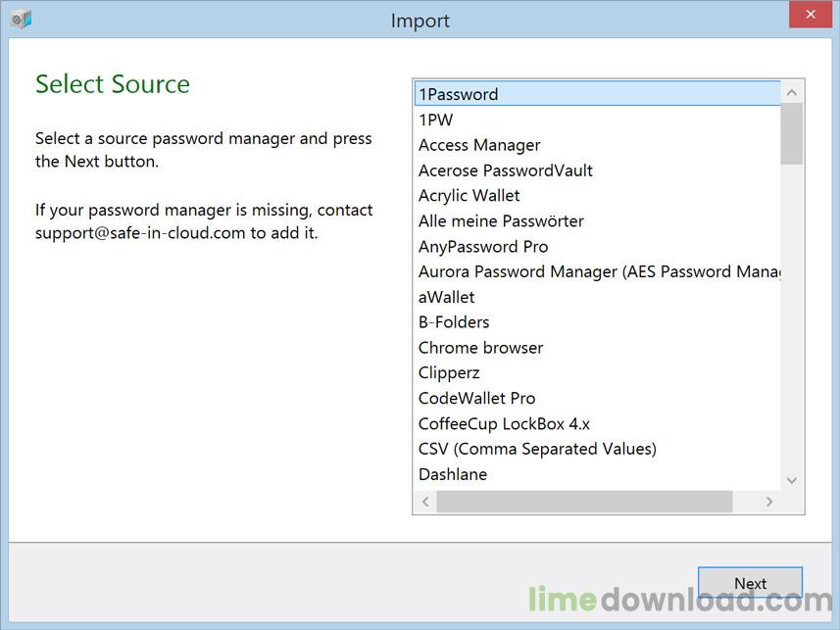Choose Alle meine Passwörter entry
Screen dimensions: 840x630
501,221
